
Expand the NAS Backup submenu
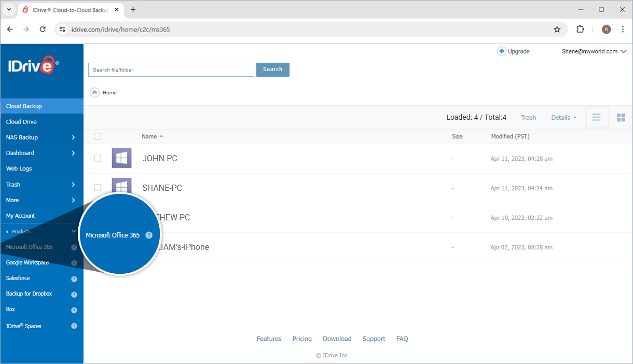[x=73, y=137]
